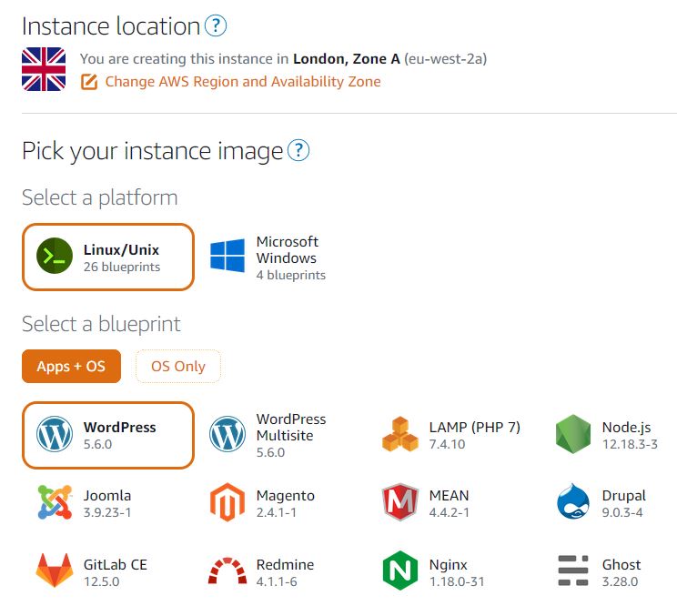Screen dimensions: 677x616
Task: Click the WordPress logo icon
Action: pyautogui.click(x=55, y=434)
